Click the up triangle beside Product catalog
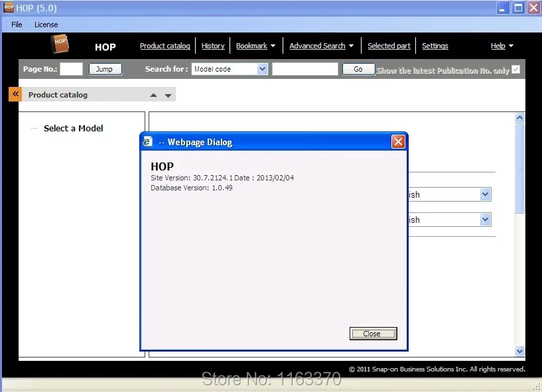The width and height of the screenshot is (542, 392). tap(153, 95)
